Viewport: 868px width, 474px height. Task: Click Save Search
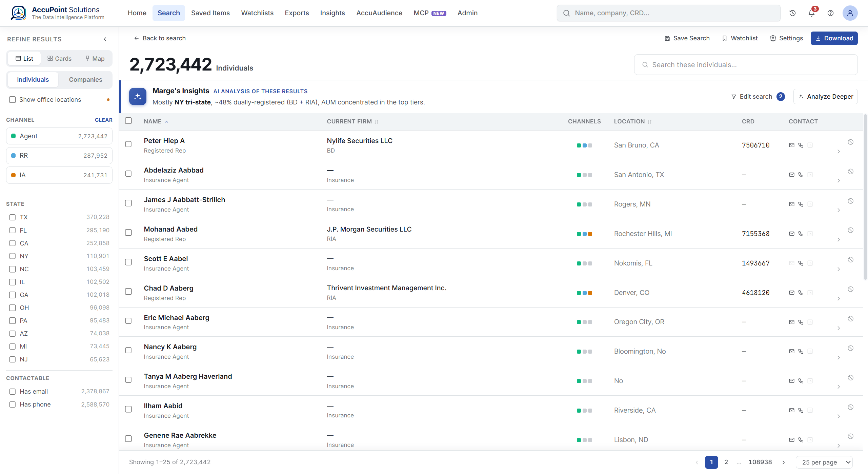point(687,38)
